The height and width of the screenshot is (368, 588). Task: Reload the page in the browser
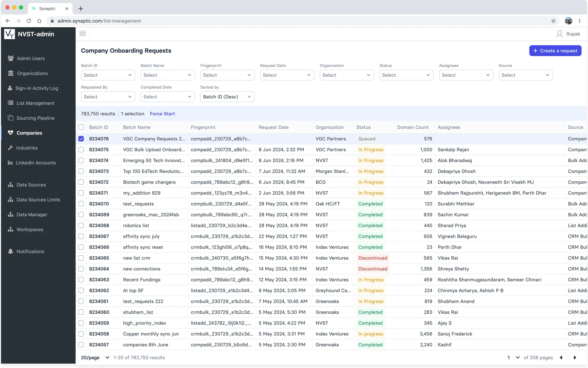[x=29, y=21]
